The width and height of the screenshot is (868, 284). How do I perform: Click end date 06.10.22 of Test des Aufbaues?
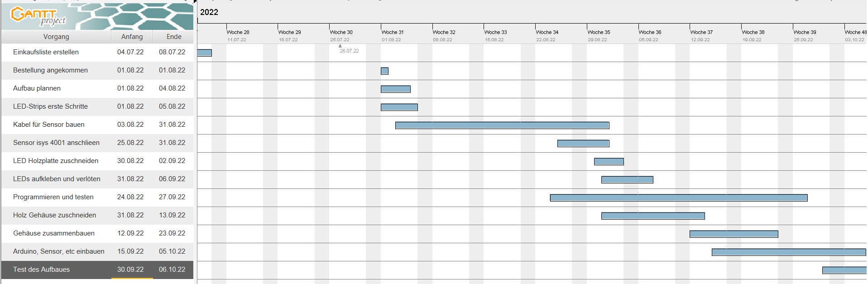coord(172,270)
